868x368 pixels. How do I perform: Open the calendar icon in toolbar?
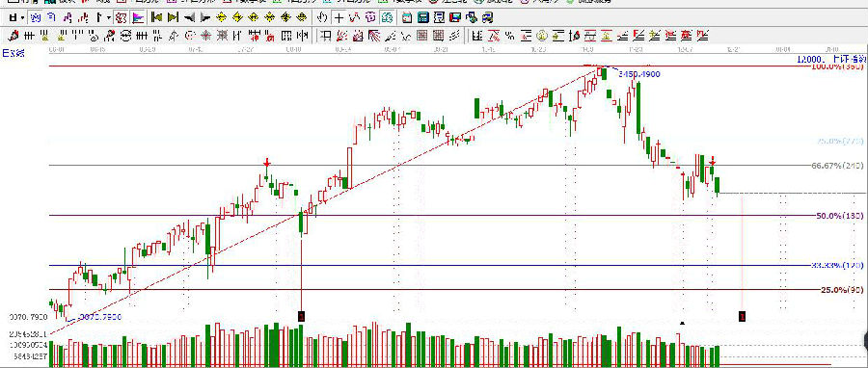(407, 17)
